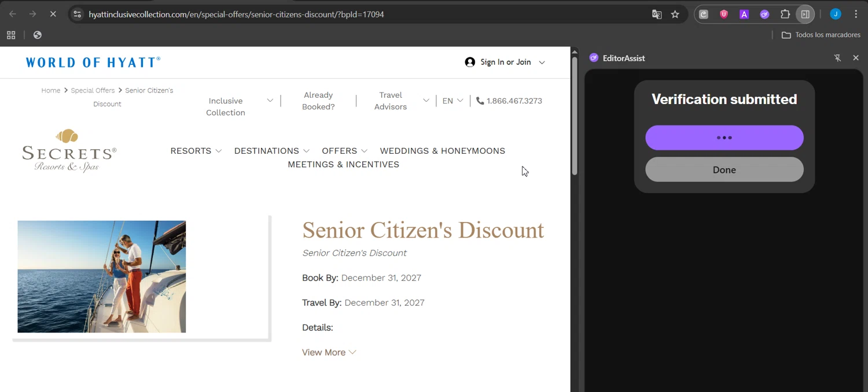Click the page vertical scrollbar thumb
The height and width of the screenshot is (392, 868).
(x=575, y=116)
